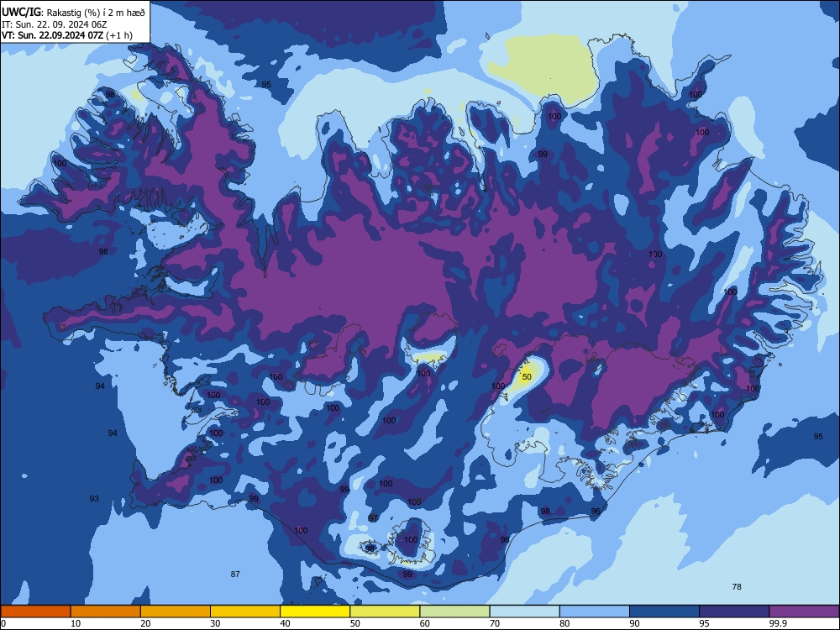Choose the amber 30–40 legend swatch
This screenshot has width=840, height=630.
coord(245,612)
